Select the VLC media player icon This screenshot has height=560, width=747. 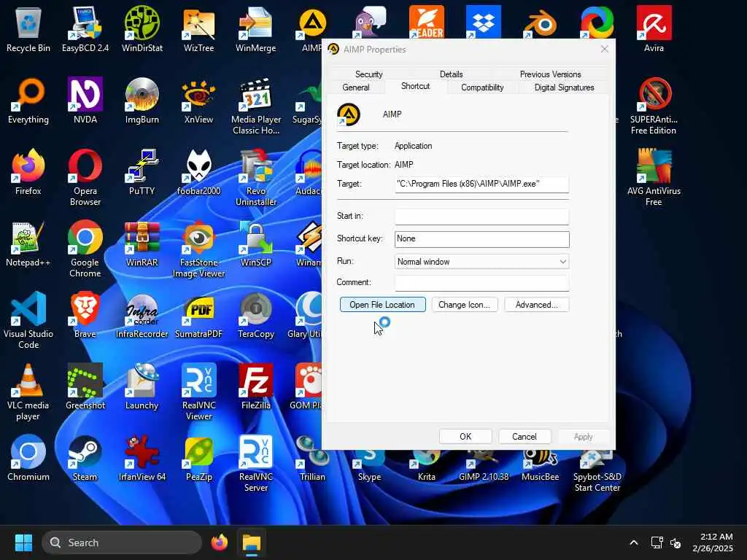28,392
